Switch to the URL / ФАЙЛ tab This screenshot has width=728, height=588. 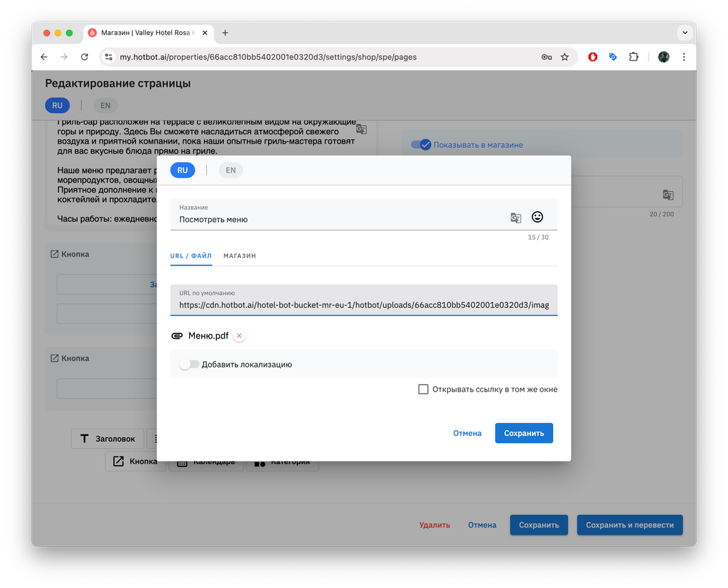click(x=191, y=256)
